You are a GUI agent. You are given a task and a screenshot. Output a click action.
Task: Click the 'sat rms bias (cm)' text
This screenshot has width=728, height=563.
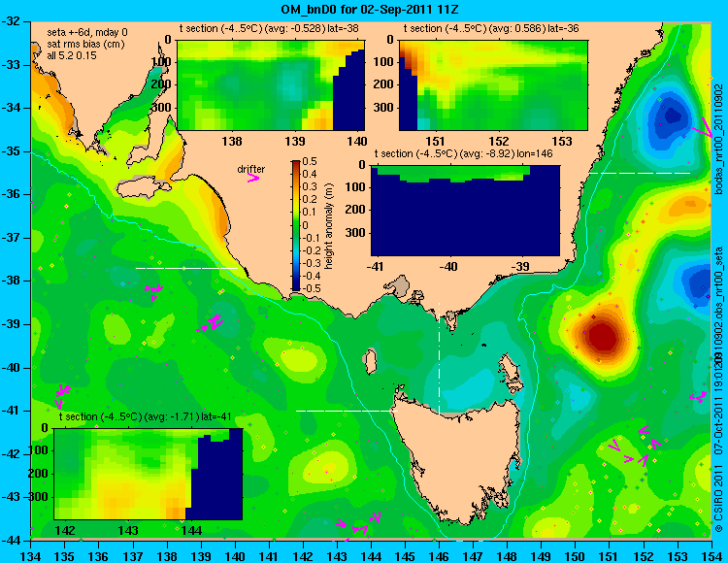(x=85, y=44)
